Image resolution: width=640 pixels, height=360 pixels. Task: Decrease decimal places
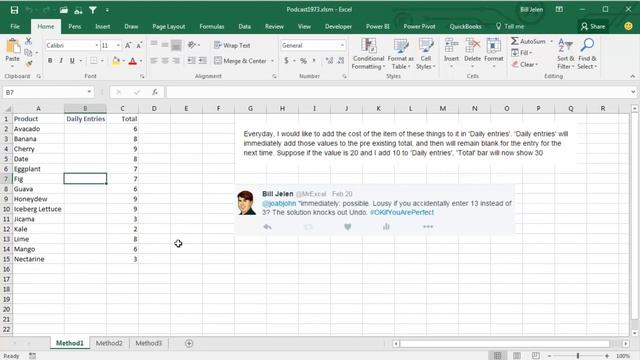[341, 61]
